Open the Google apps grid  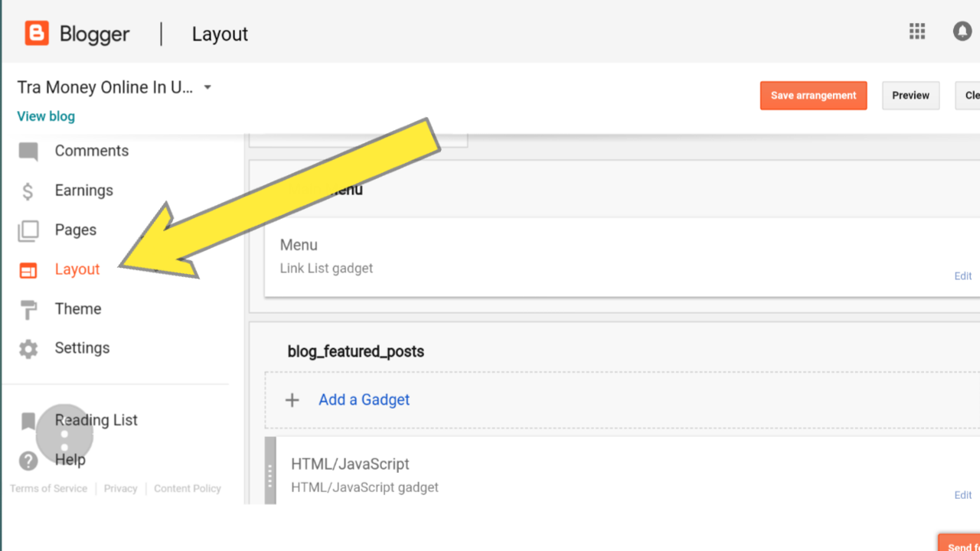tap(917, 31)
